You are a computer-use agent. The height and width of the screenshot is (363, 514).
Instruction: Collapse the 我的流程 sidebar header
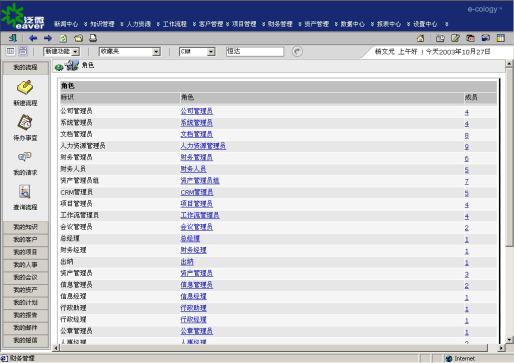[25, 68]
